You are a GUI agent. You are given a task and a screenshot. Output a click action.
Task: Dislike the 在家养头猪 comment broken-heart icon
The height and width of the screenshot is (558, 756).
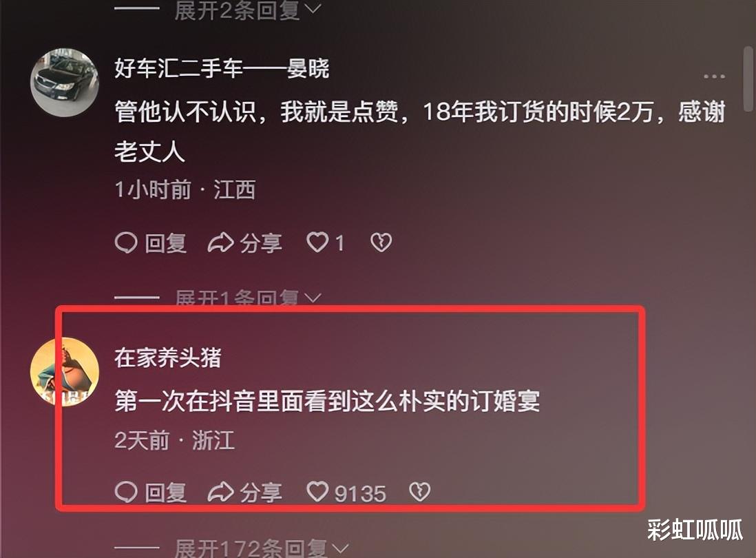419,492
